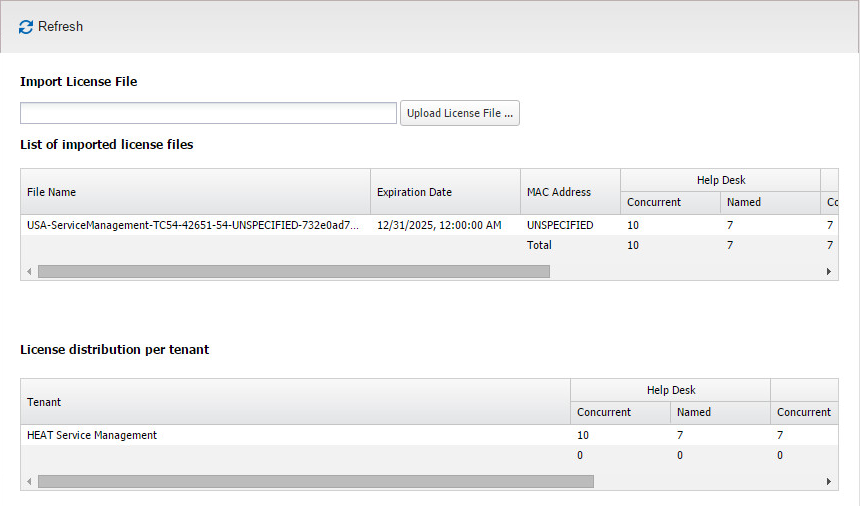Sort by Expiration Date column header
Screen dimensions: 860x506
445,192
